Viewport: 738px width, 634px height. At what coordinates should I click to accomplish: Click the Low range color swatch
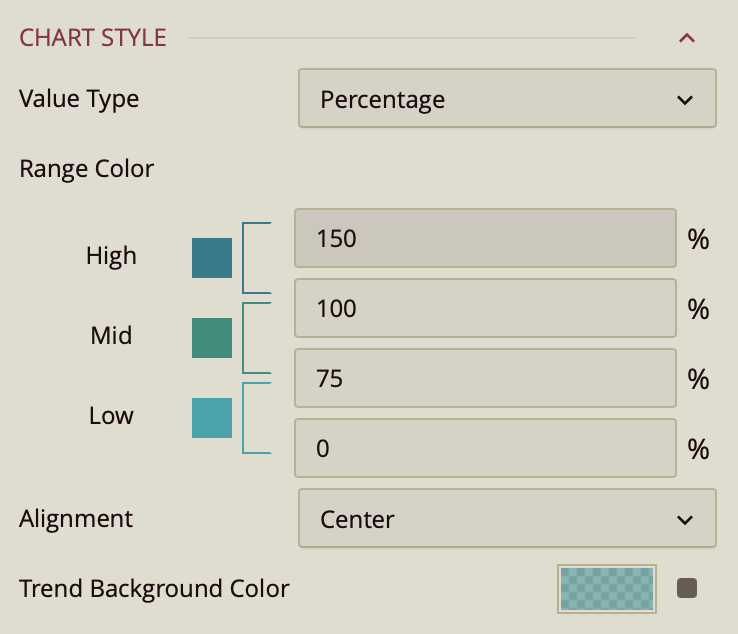pyautogui.click(x=212, y=418)
